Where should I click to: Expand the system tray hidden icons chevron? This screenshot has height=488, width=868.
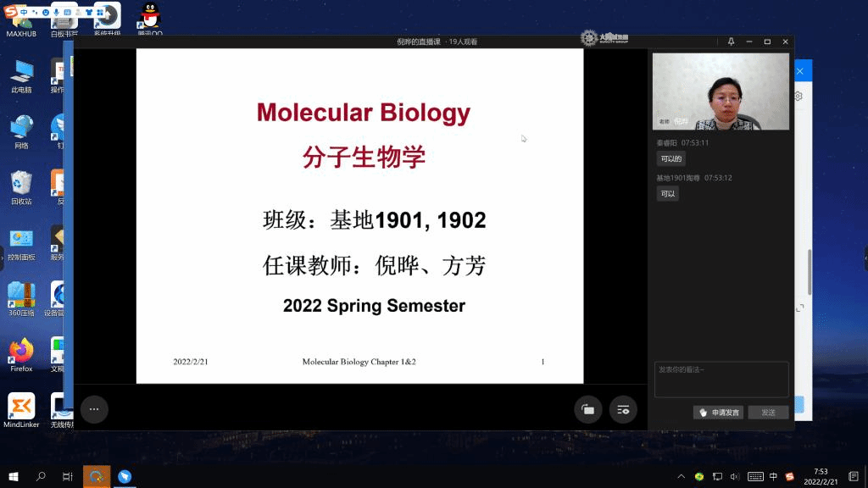point(682,477)
